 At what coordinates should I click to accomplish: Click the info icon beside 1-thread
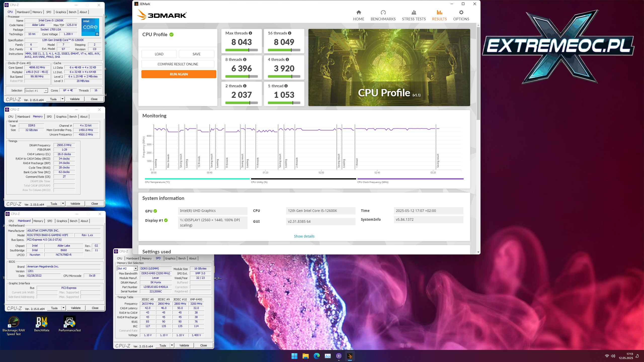(286, 86)
